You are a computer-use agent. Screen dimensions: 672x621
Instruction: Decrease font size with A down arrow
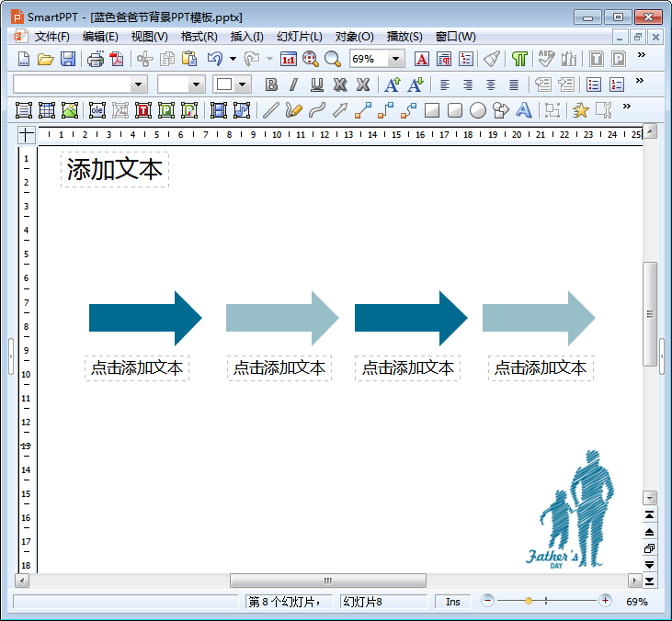(x=416, y=85)
